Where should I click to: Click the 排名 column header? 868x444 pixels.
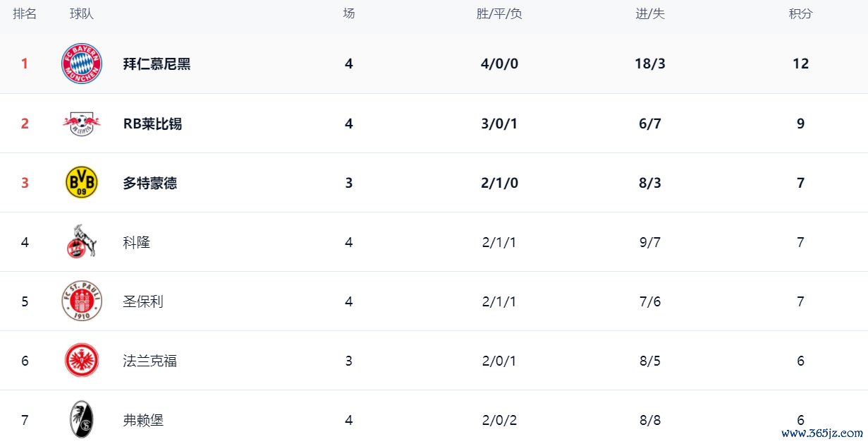click(25, 14)
